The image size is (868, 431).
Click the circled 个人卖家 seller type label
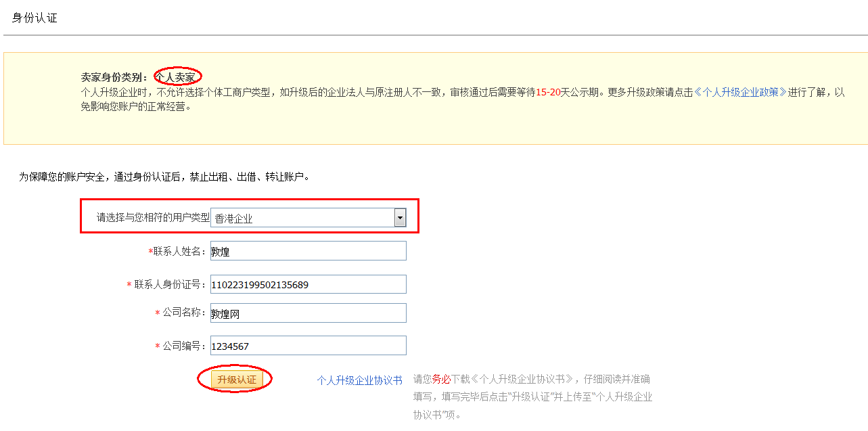(x=176, y=74)
